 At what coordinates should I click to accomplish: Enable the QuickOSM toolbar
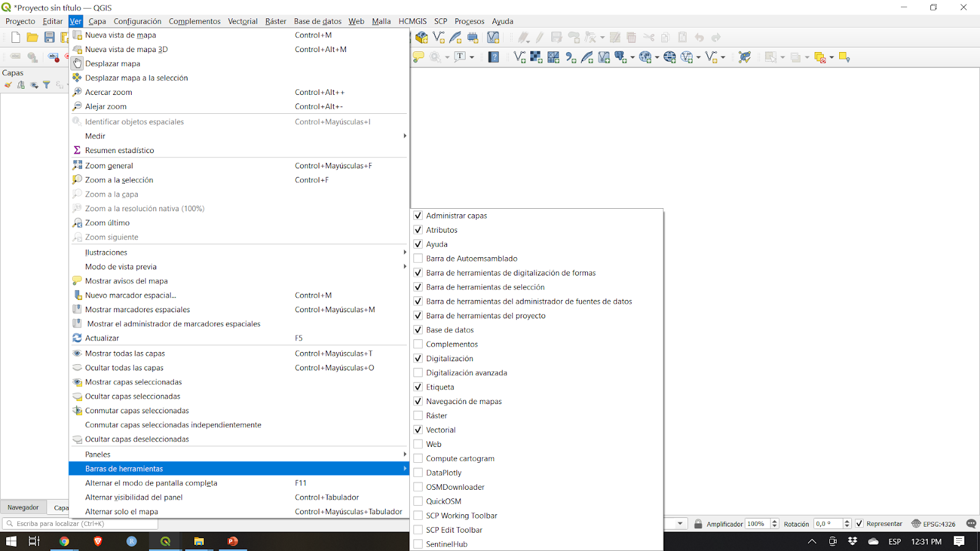point(418,501)
